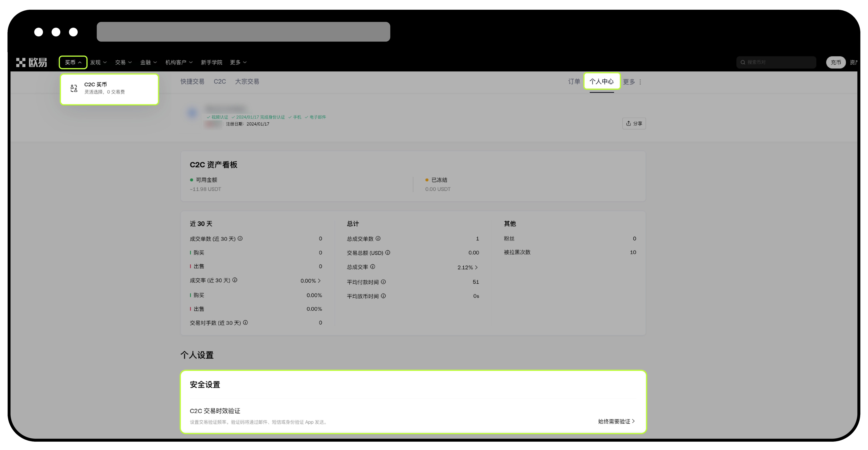Viewport: 868px width, 450px height.
Task: Click the OKX 欧易 logo
Action: 31,62
